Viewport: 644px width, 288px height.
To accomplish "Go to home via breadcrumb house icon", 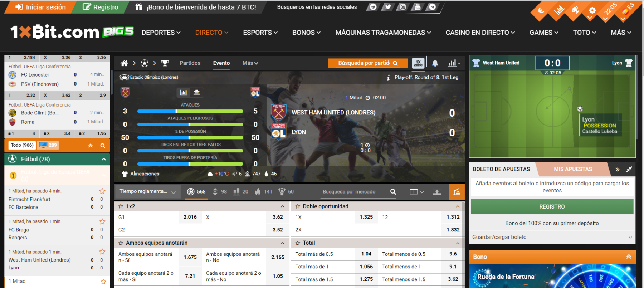I will click(124, 63).
